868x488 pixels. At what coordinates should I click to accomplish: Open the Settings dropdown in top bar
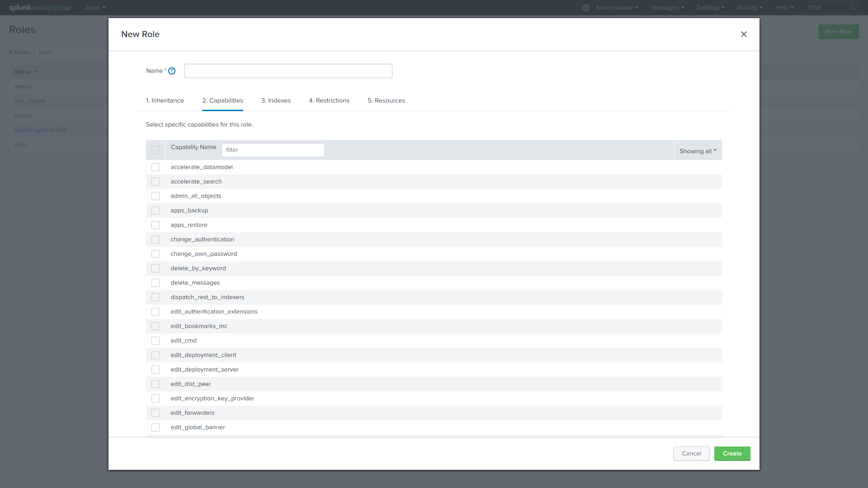[x=710, y=8]
